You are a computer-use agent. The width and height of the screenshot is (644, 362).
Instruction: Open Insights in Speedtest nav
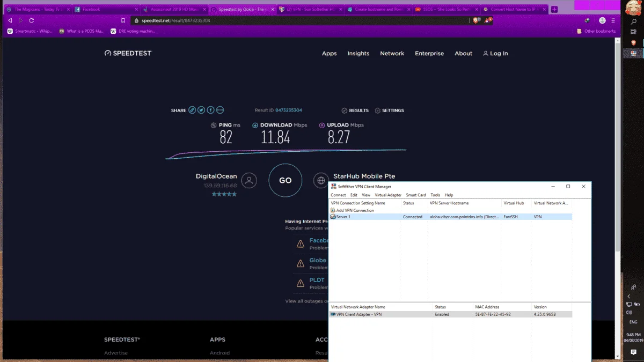358,53
